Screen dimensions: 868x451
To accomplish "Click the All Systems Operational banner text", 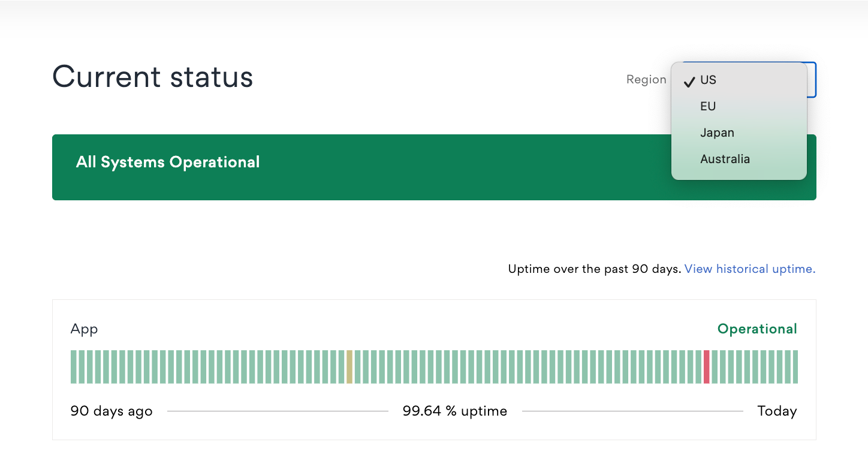I will pyautogui.click(x=168, y=162).
